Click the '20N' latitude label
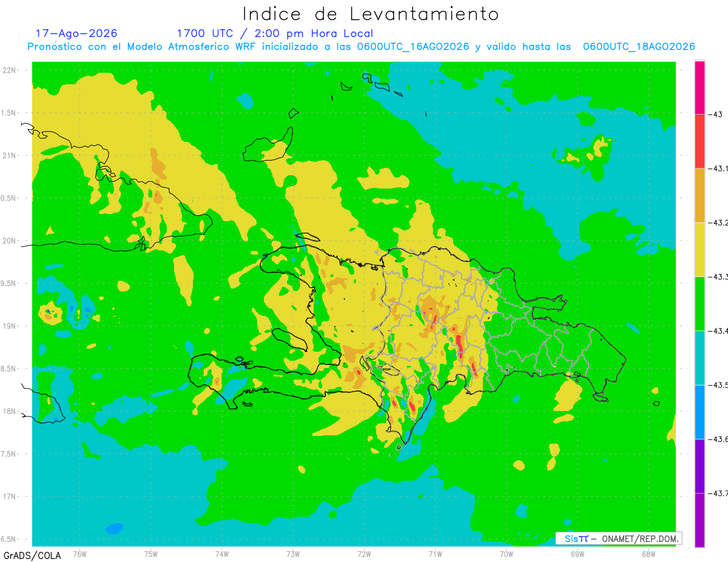The width and height of the screenshot is (728, 562). click(x=10, y=241)
